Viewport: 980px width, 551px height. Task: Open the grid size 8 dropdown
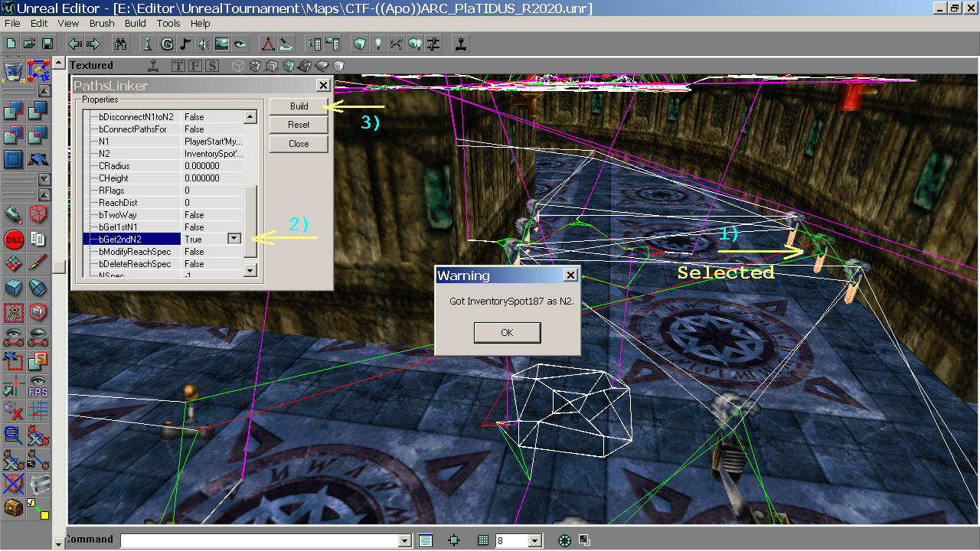click(x=535, y=540)
